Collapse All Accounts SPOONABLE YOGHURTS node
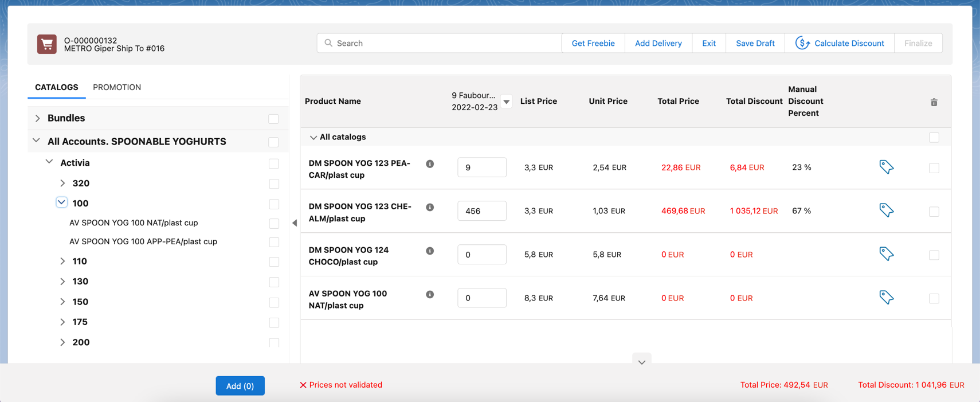The width and height of the screenshot is (980, 402). click(37, 141)
